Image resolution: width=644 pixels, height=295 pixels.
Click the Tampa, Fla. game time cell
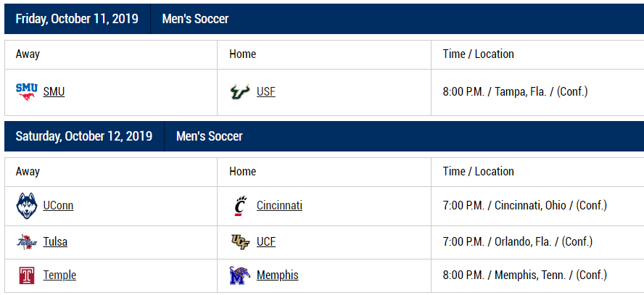537,92
